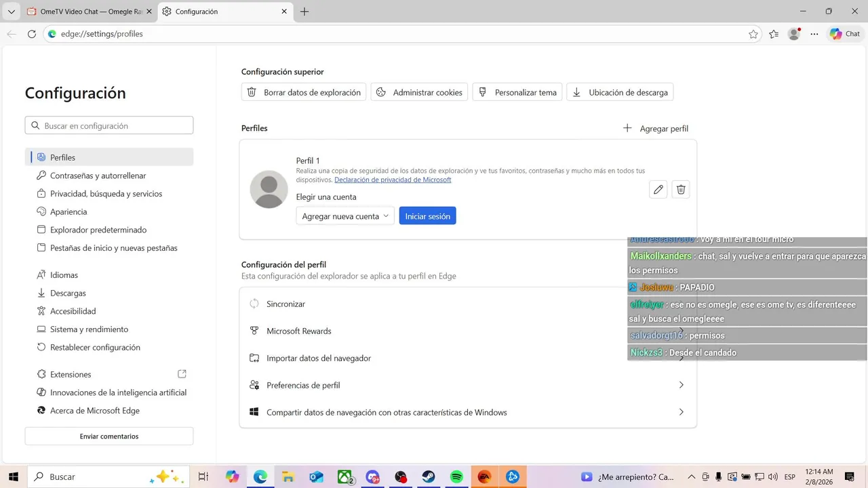The image size is (868, 488).
Task: Expand the Preferencias de perfil chevron
Action: (682, 385)
